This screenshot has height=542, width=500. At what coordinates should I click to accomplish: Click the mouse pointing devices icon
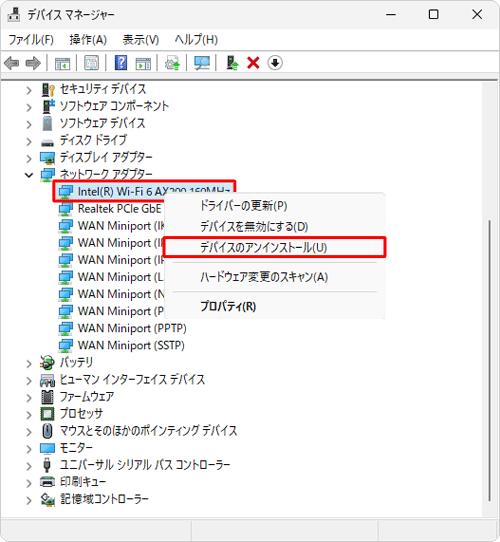[x=47, y=431]
